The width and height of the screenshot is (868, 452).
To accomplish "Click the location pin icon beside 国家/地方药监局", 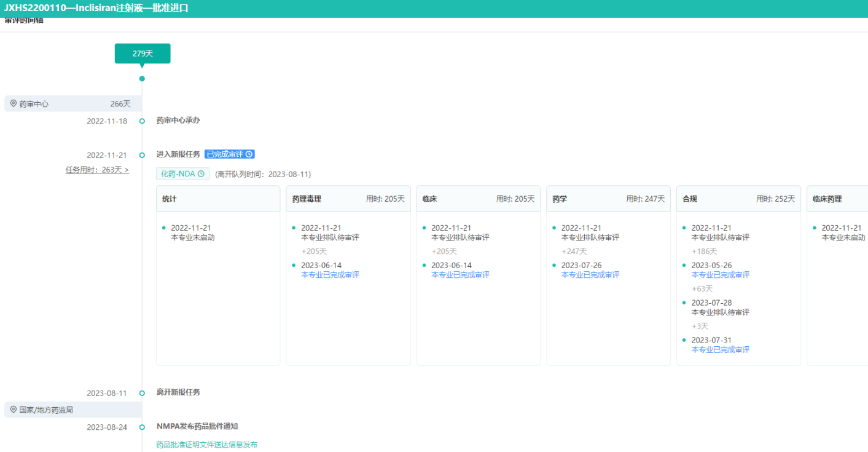I will [x=14, y=410].
